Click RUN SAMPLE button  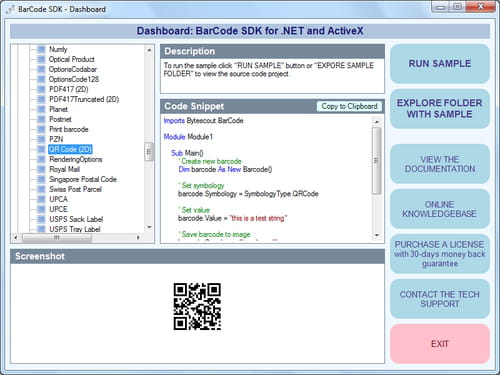440,64
